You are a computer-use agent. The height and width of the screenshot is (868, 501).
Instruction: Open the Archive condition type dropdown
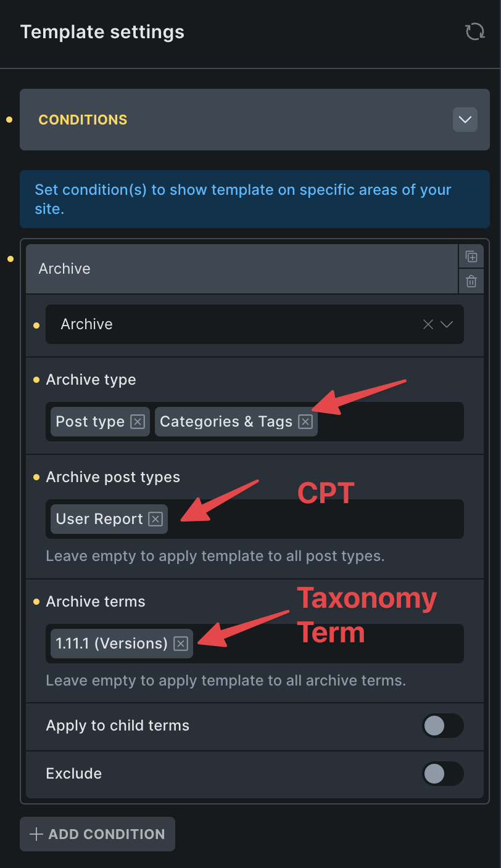click(447, 324)
